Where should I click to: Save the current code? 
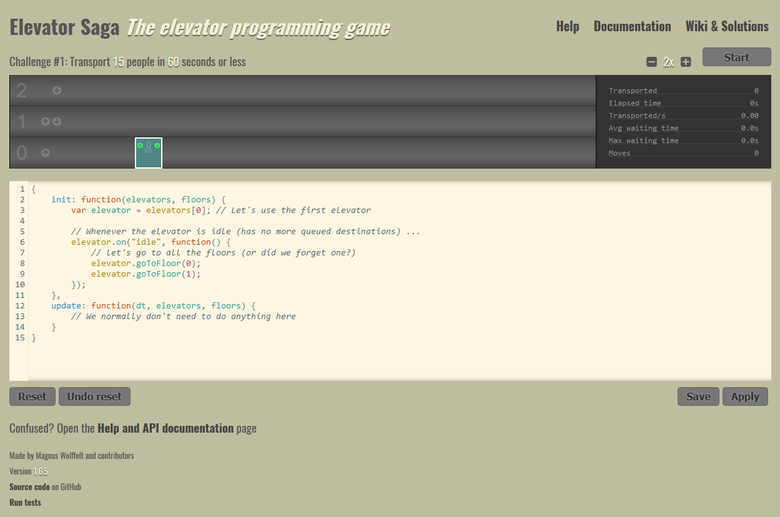coord(698,397)
